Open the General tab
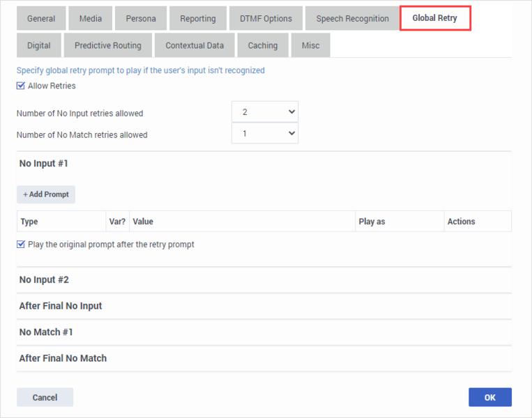The width and height of the screenshot is (532, 418). point(41,18)
